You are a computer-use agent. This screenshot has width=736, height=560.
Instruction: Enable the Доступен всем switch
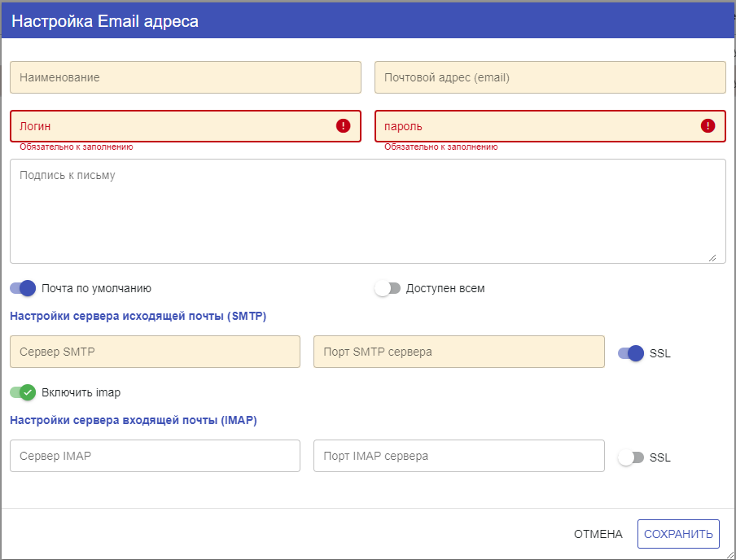[388, 288]
